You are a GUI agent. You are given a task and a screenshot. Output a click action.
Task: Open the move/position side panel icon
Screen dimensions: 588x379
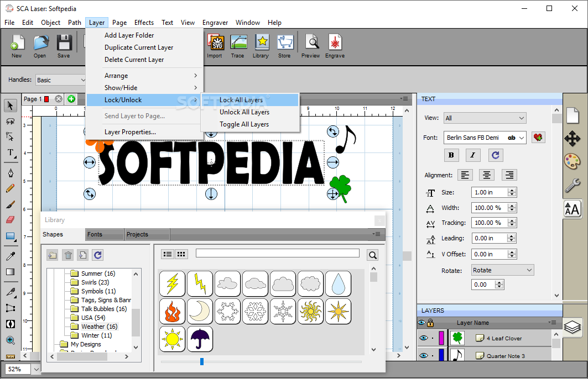click(x=573, y=139)
